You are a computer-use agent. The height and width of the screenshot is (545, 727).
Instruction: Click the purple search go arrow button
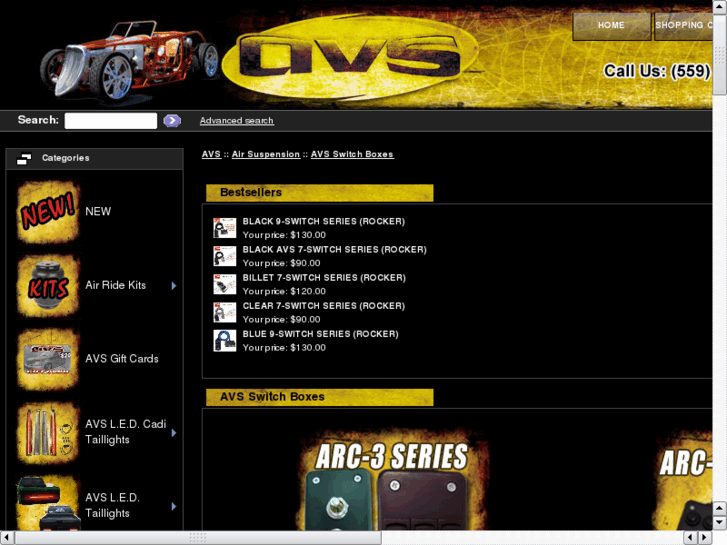tap(172, 121)
